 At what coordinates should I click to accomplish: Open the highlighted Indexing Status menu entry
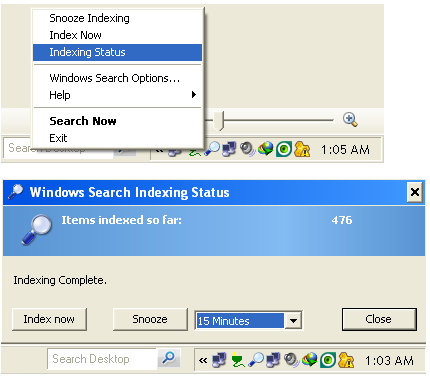117,52
